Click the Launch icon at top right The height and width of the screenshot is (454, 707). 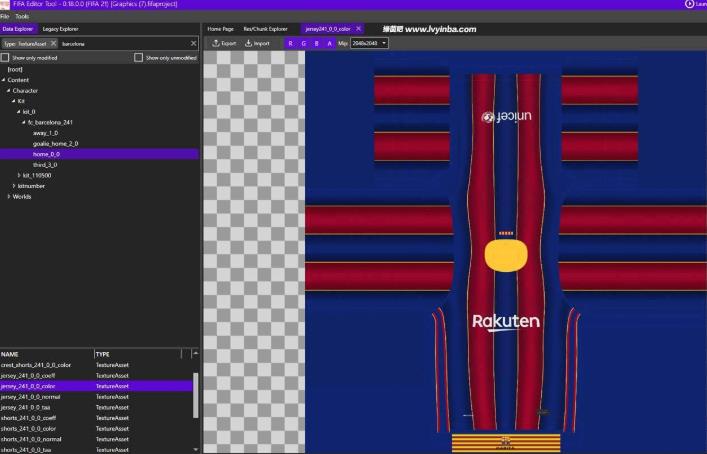coord(689,4)
